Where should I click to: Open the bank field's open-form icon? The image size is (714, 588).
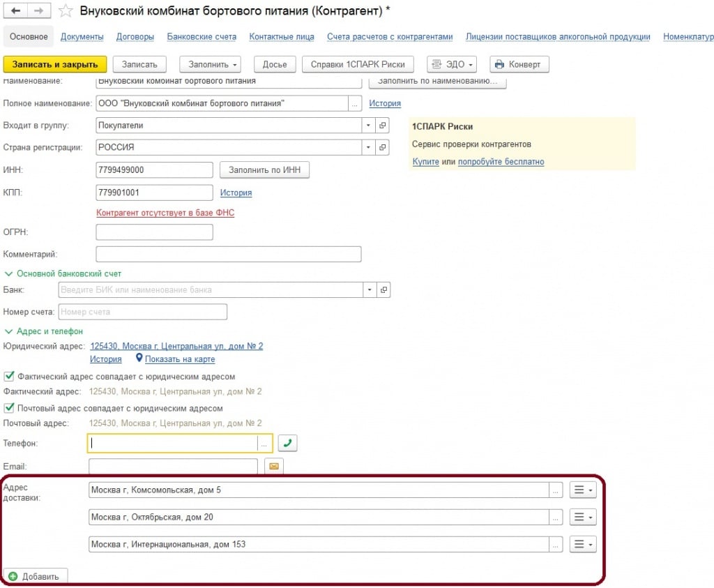(x=382, y=289)
